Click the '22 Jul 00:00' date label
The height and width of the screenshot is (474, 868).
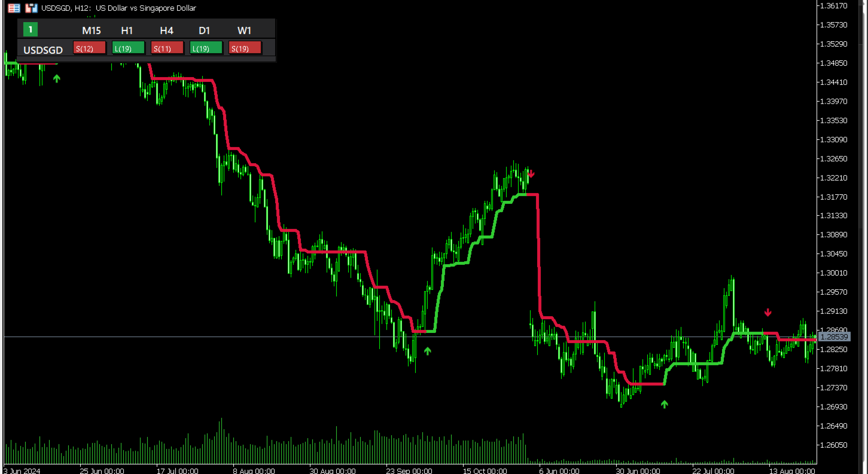tap(715, 470)
